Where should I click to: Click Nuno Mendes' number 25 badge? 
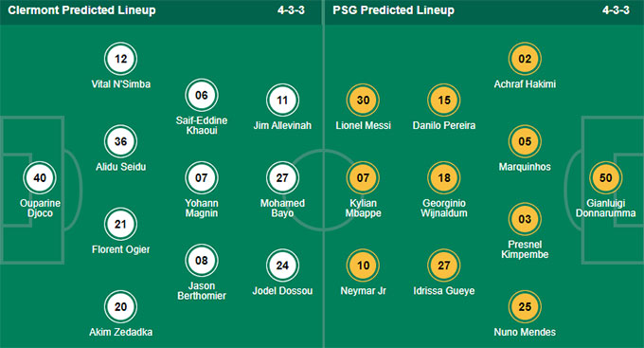(x=525, y=307)
